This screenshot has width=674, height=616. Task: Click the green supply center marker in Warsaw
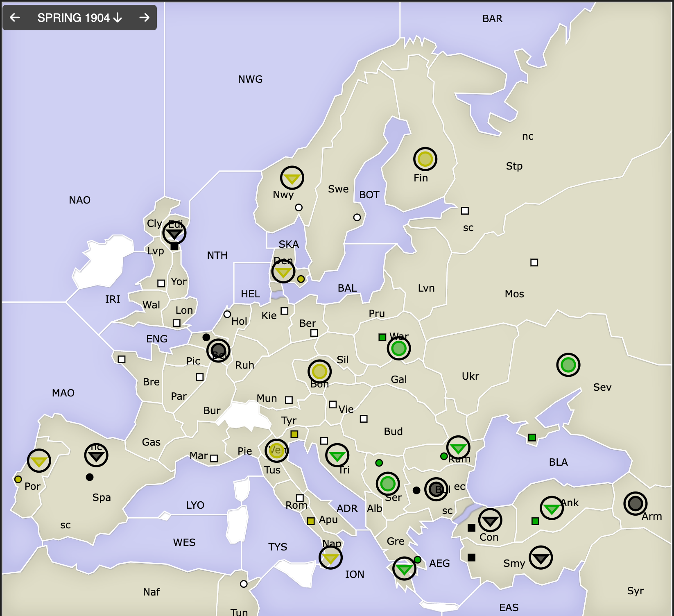(382, 337)
